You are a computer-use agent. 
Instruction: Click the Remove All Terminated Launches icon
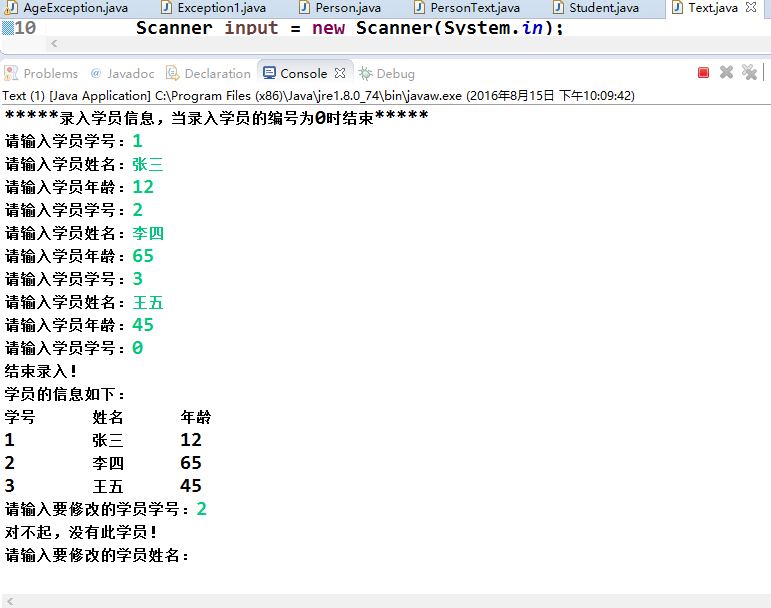pos(749,72)
